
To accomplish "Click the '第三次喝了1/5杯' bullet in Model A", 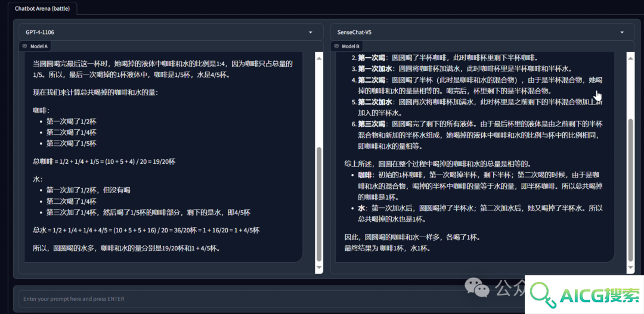I will [71, 143].
